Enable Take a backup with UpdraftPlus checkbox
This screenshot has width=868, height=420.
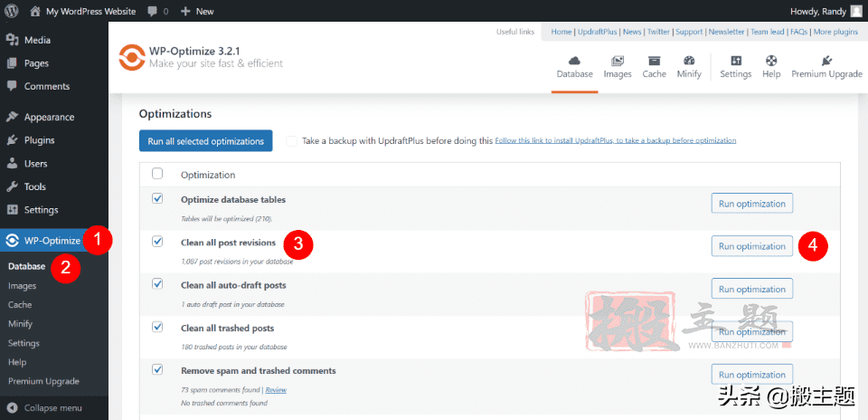291,140
